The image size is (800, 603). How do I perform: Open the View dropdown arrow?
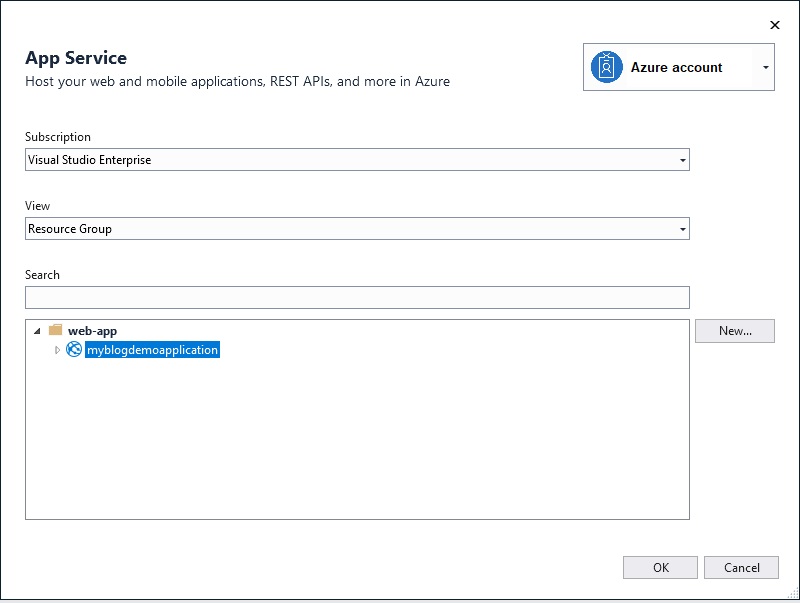[682, 229]
